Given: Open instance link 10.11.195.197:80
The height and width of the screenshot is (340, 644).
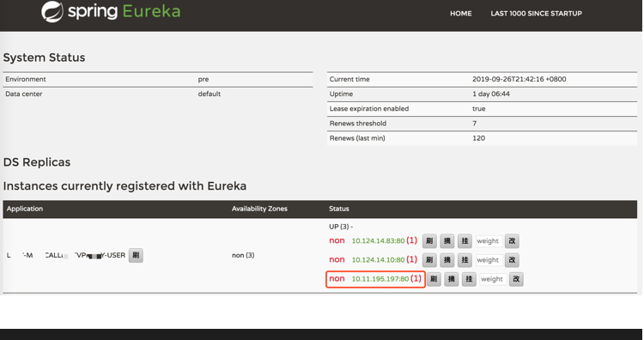Looking at the screenshot, I should coord(380,279).
